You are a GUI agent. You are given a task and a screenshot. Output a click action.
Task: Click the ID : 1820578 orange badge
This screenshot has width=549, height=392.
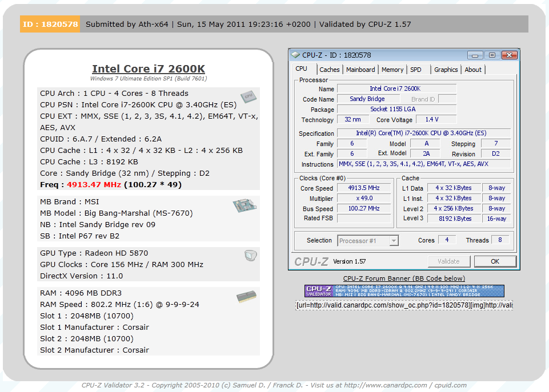pos(50,24)
